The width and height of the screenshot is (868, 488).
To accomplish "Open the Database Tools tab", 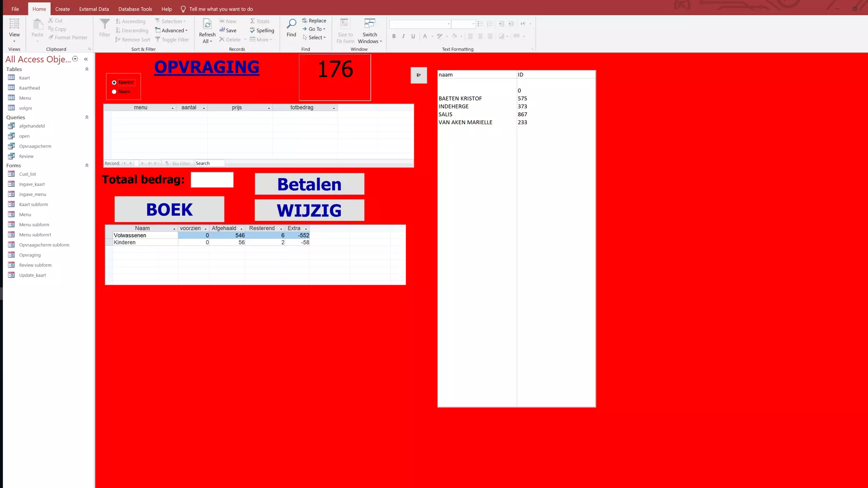I will [135, 9].
